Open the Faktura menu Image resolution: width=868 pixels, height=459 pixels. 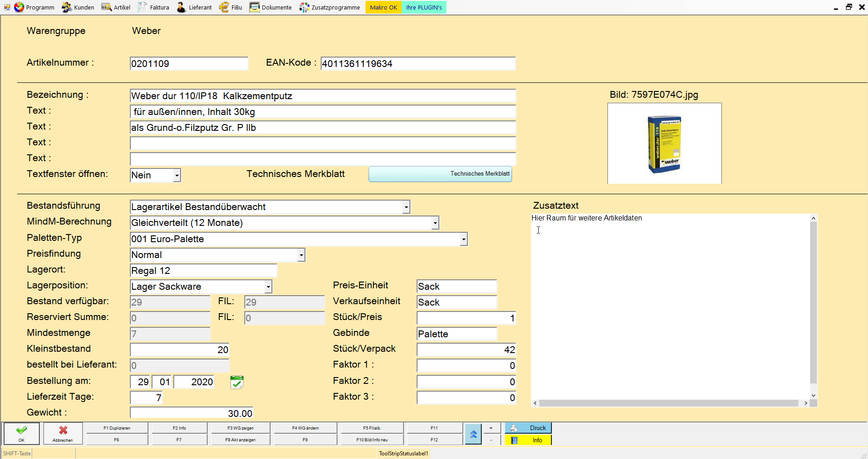pyautogui.click(x=154, y=7)
